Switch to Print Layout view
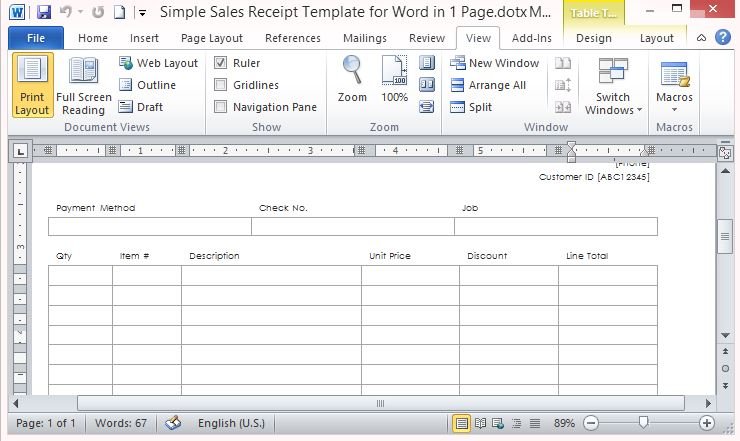740x441 pixels. pos(32,86)
